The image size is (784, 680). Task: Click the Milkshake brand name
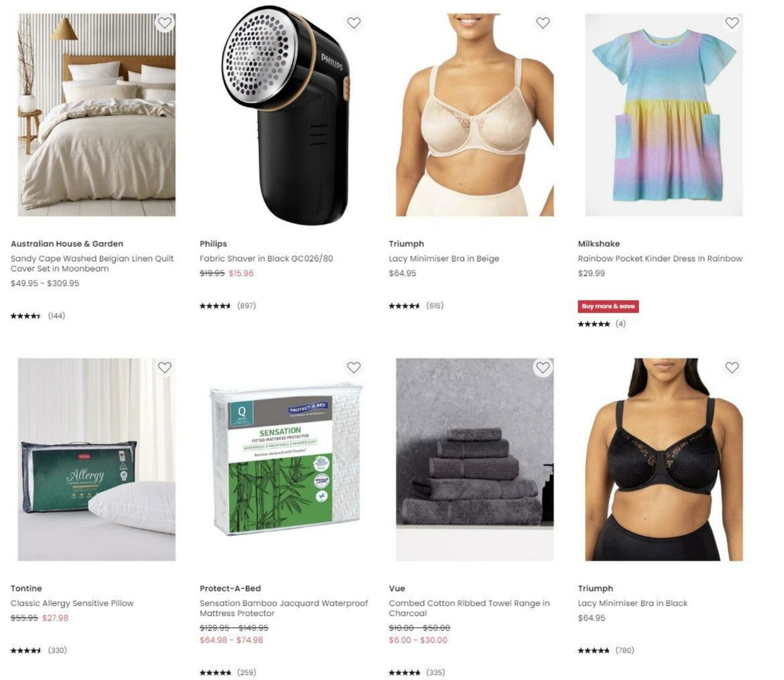tap(599, 244)
